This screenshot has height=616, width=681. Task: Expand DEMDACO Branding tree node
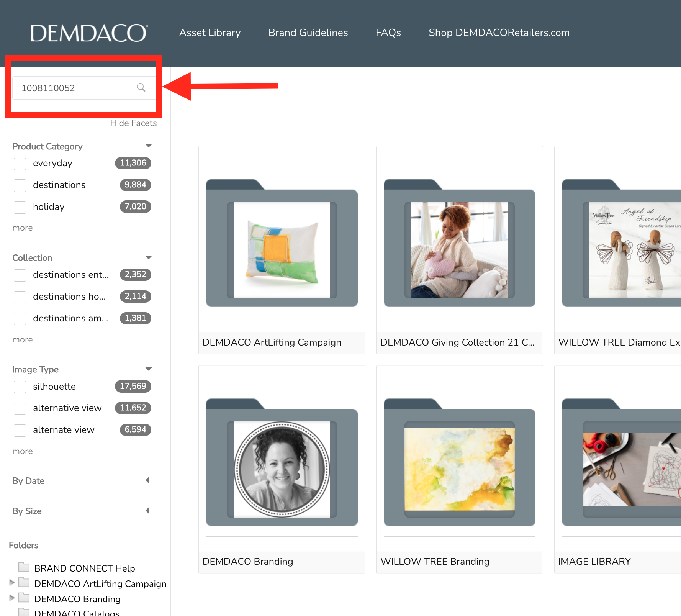tap(12, 598)
